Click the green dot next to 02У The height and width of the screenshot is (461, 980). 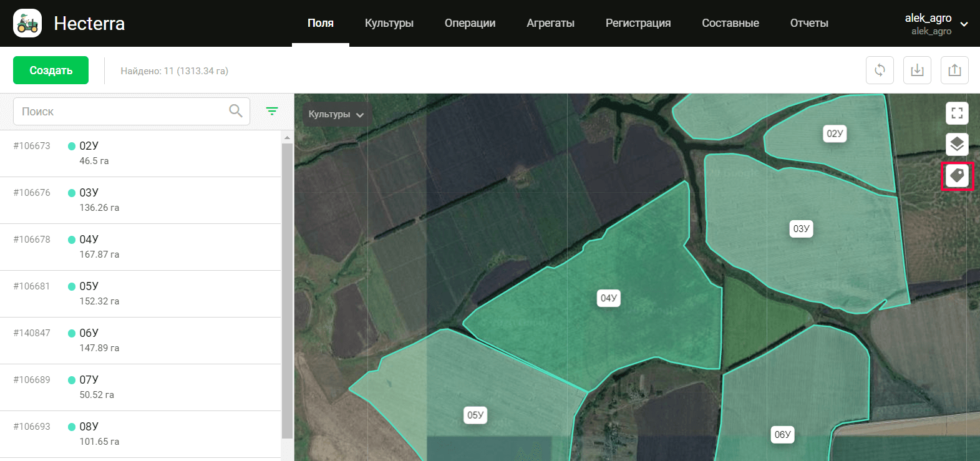[x=72, y=146]
